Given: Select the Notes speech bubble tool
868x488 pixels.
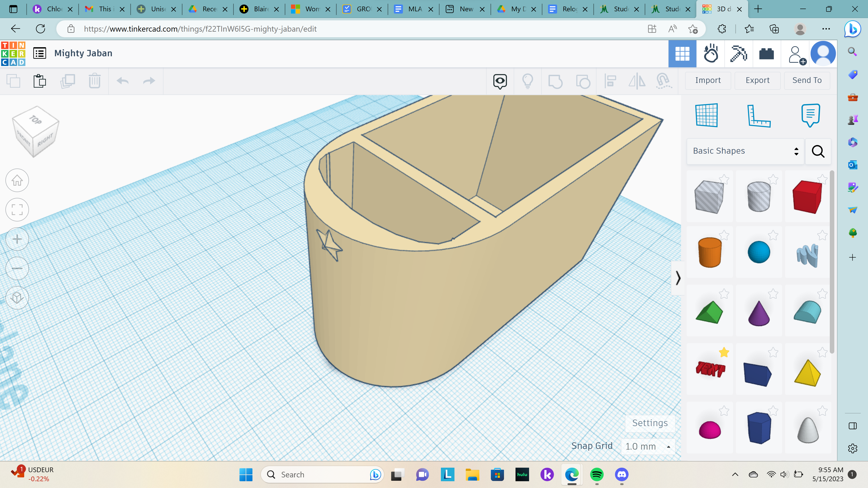Looking at the screenshot, I should click(x=810, y=115).
